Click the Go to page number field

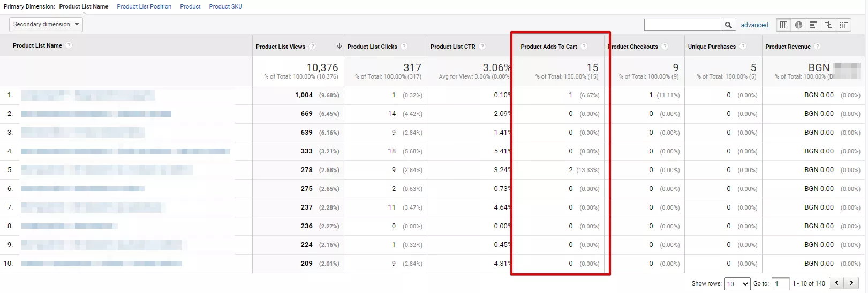pos(781,284)
